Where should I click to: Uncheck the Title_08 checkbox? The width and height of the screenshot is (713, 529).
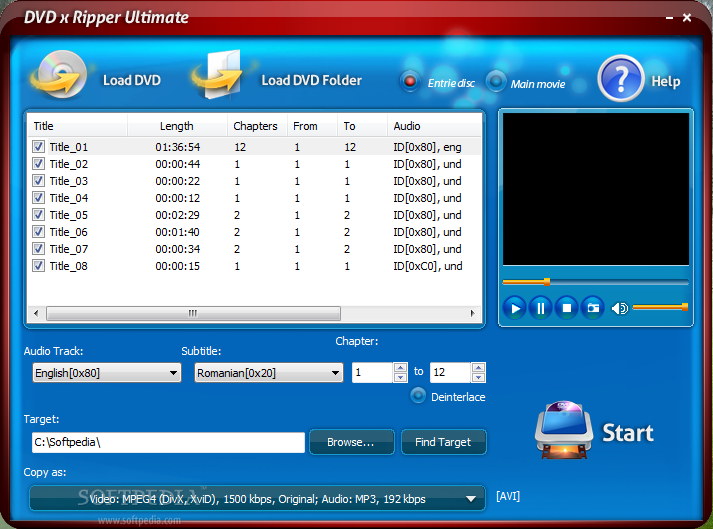[x=39, y=266]
